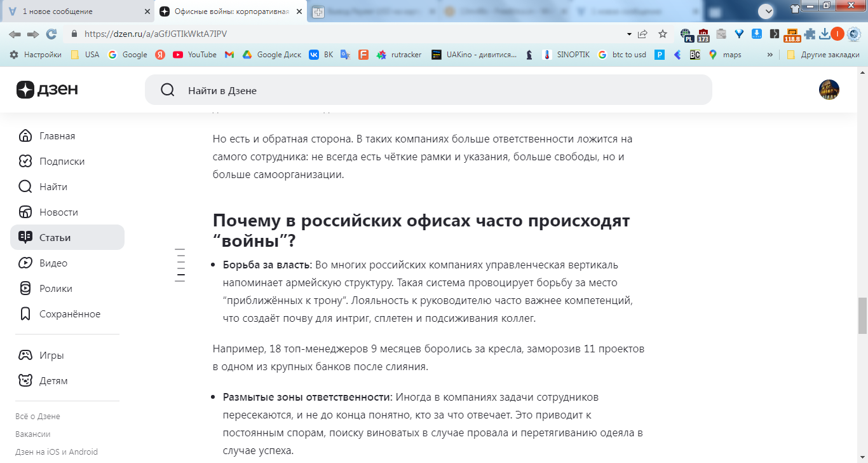Open the extension showing 118.8 badge
The width and height of the screenshot is (868, 463).
coord(792,35)
